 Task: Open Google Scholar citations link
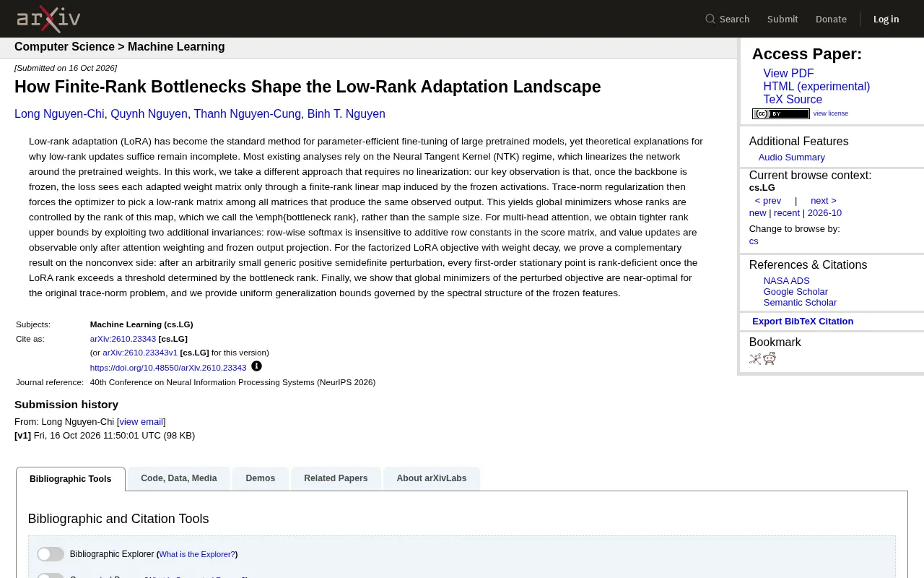click(796, 292)
